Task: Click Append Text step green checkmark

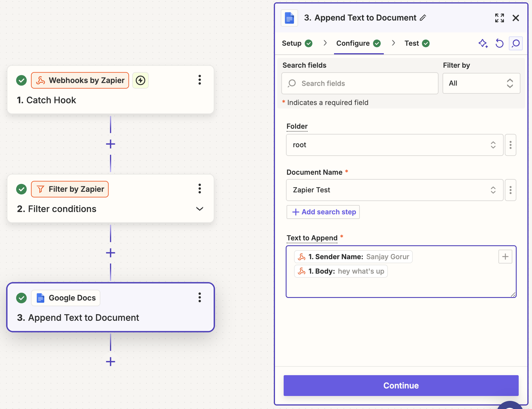Action: pos(21,298)
